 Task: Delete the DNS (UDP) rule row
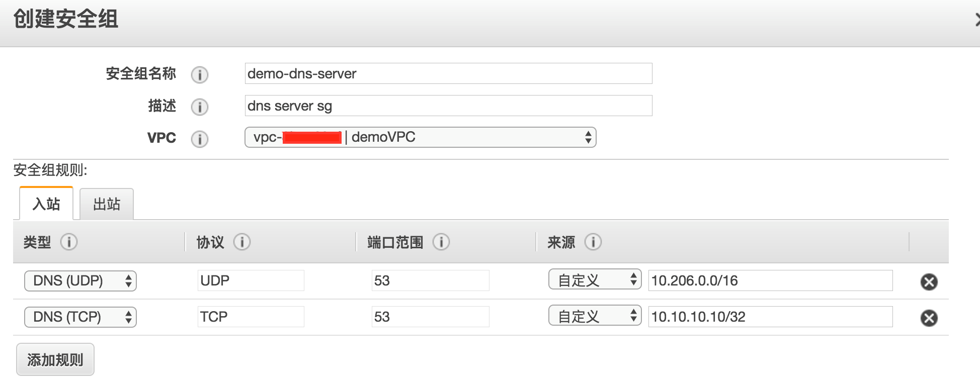[x=929, y=282]
